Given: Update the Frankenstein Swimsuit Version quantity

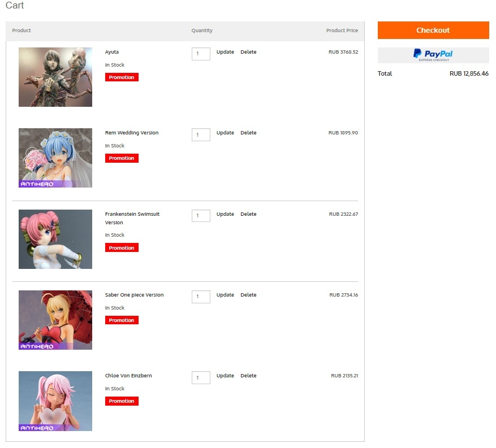Looking at the screenshot, I should 225,214.
